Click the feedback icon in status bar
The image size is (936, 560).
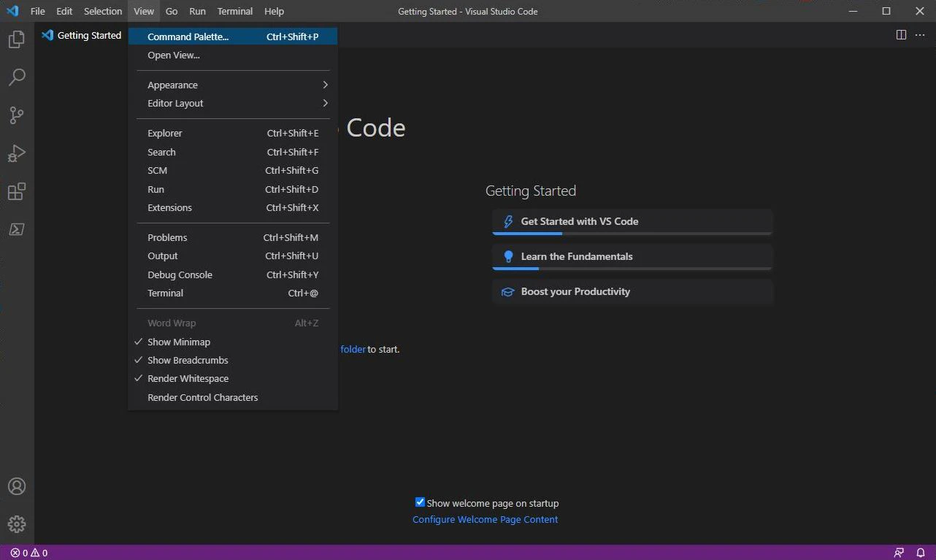[x=899, y=553]
